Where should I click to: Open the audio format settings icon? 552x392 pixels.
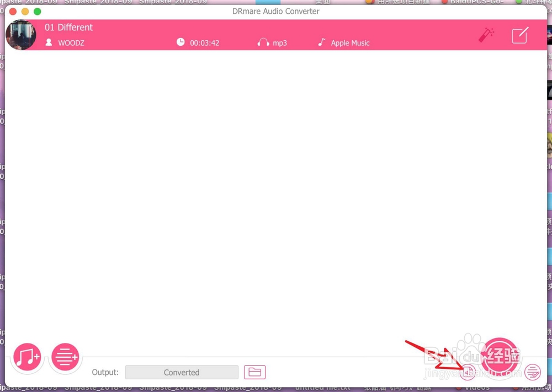click(468, 372)
